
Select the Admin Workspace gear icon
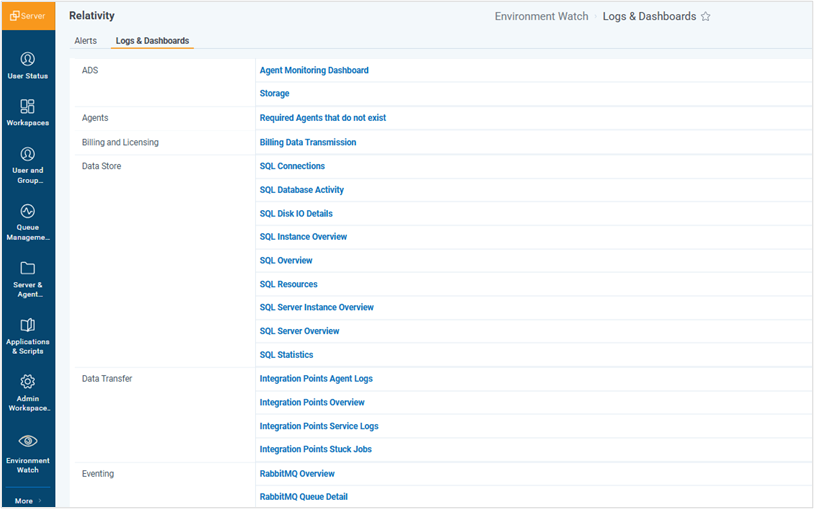pyautogui.click(x=28, y=382)
